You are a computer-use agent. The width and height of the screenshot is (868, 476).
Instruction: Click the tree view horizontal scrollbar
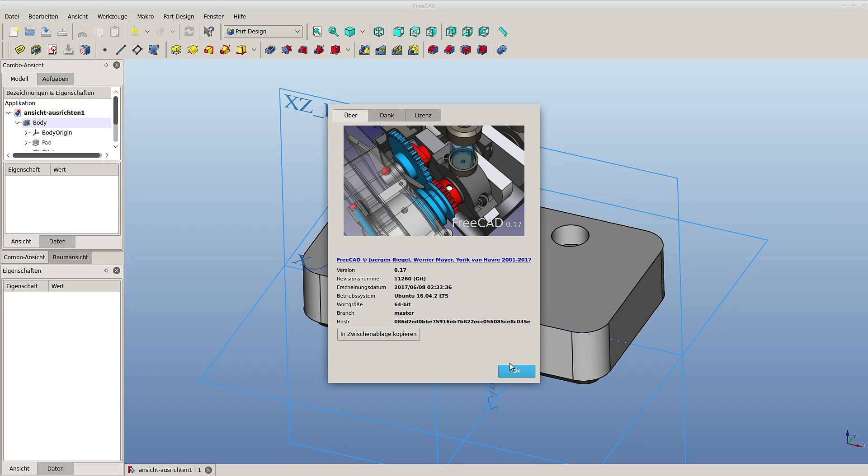(x=57, y=155)
